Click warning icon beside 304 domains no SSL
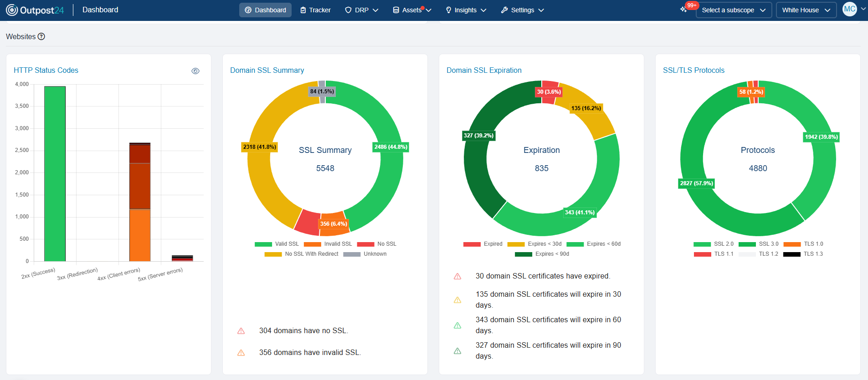The width and height of the screenshot is (868, 380). (241, 331)
